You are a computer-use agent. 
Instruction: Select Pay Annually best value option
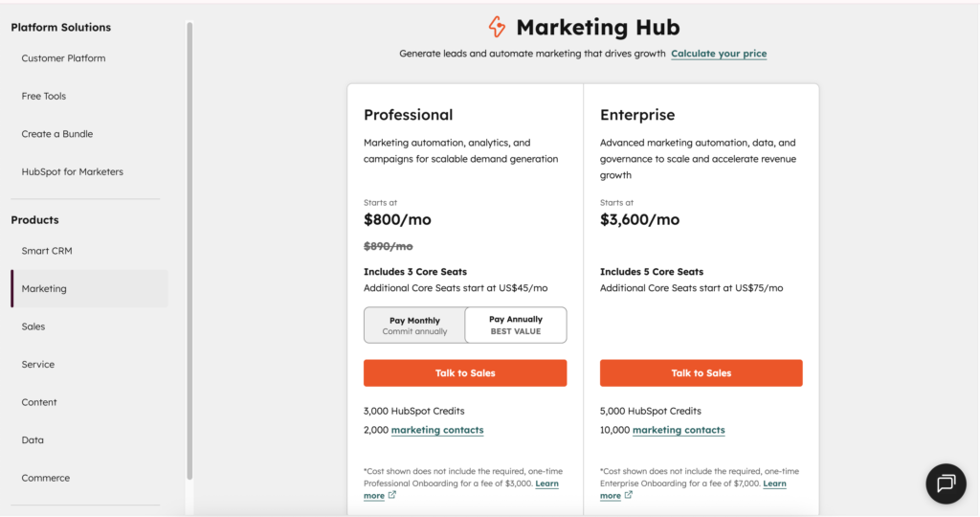coord(516,326)
